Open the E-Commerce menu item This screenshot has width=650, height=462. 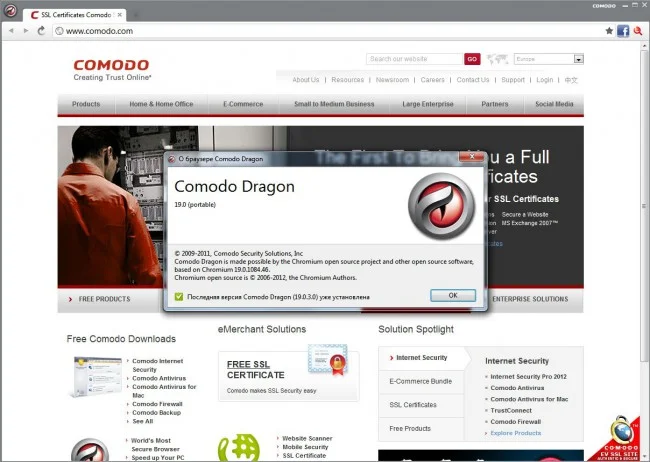click(x=243, y=104)
